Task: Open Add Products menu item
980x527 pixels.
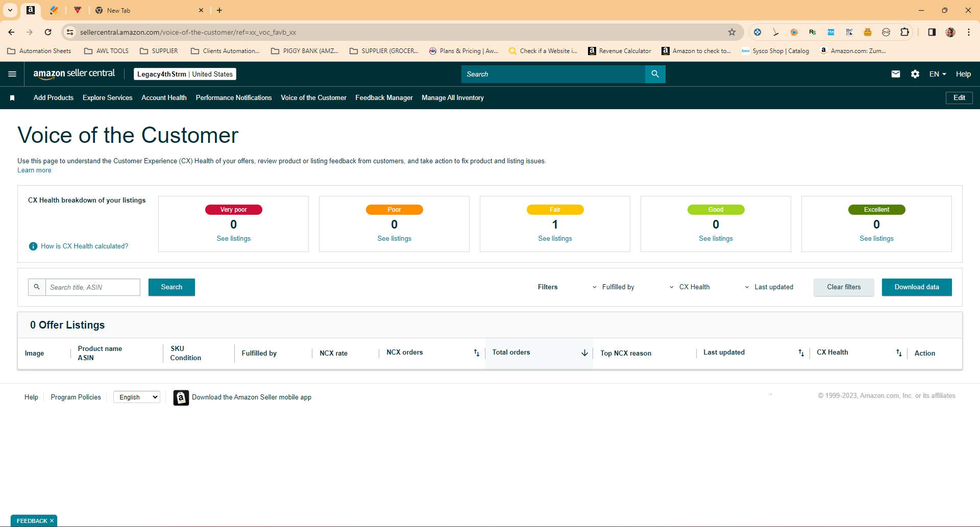Action: click(x=54, y=98)
